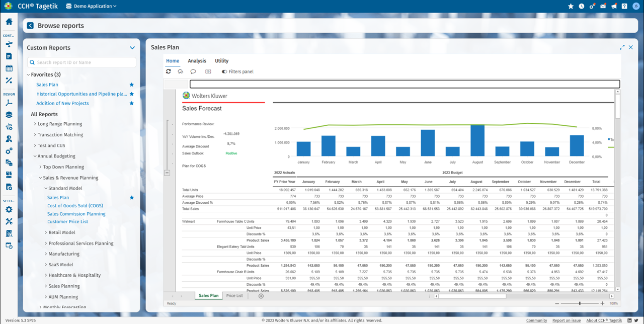Click the zoom slider handle at bottom right
This screenshot has width=644, height=324.
point(580,303)
